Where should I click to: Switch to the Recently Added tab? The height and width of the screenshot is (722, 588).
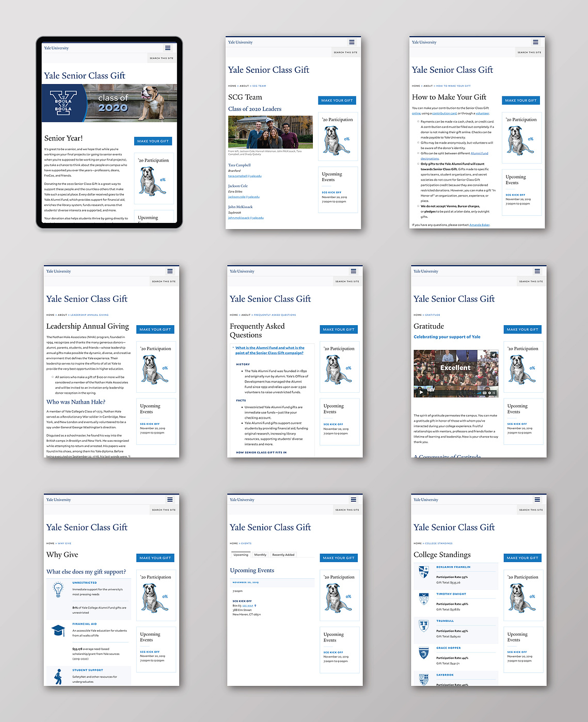(283, 555)
